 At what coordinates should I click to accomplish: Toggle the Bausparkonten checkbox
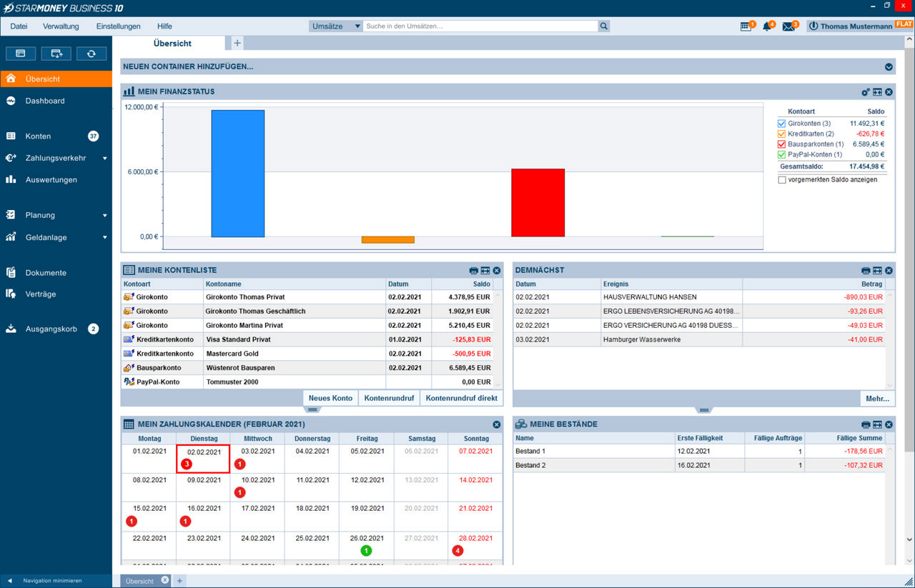pyautogui.click(x=781, y=144)
